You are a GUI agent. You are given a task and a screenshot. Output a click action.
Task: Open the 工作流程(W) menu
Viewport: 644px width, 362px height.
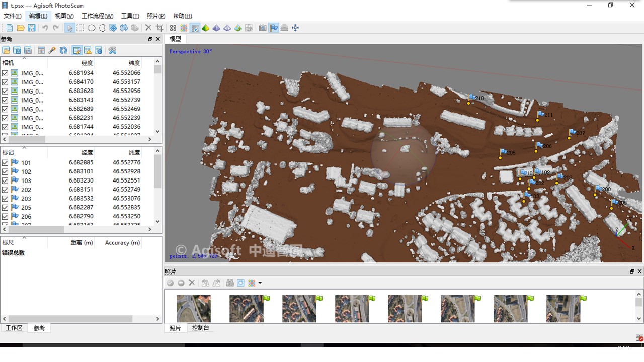[97, 16]
